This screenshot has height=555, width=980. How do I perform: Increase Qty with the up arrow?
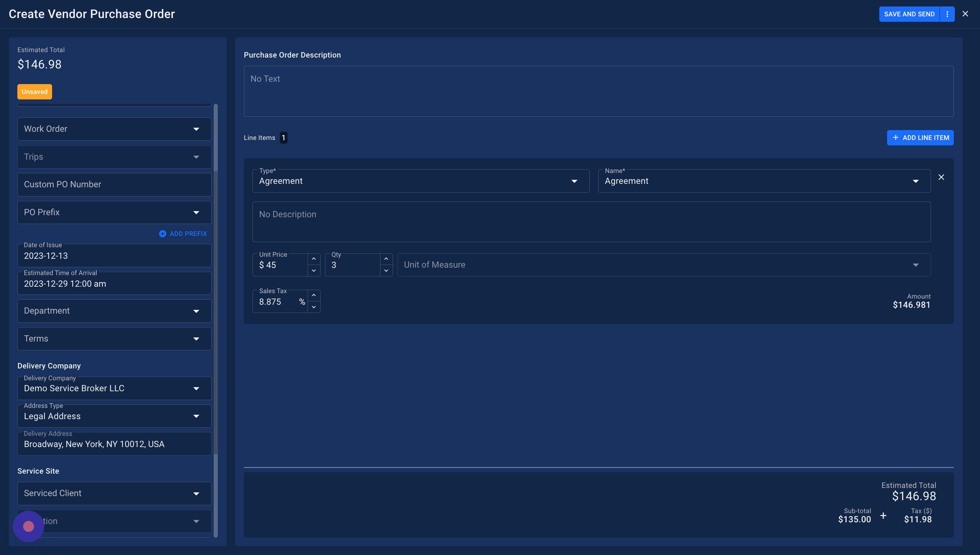(x=386, y=259)
